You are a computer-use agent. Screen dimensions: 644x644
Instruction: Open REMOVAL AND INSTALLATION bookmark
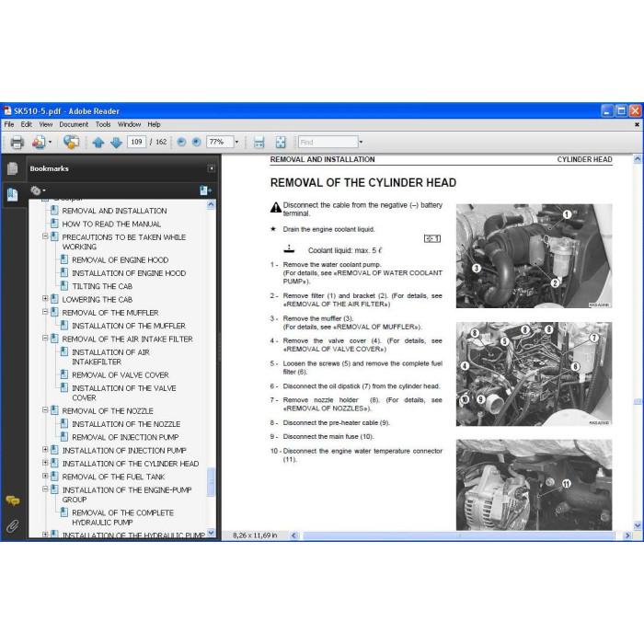(x=115, y=211)
